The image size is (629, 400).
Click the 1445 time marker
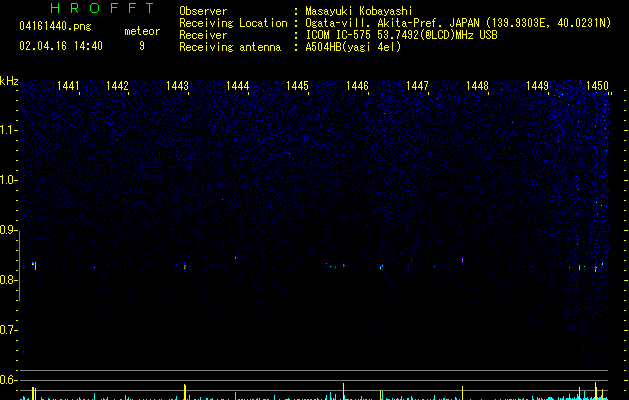(297, 86)
